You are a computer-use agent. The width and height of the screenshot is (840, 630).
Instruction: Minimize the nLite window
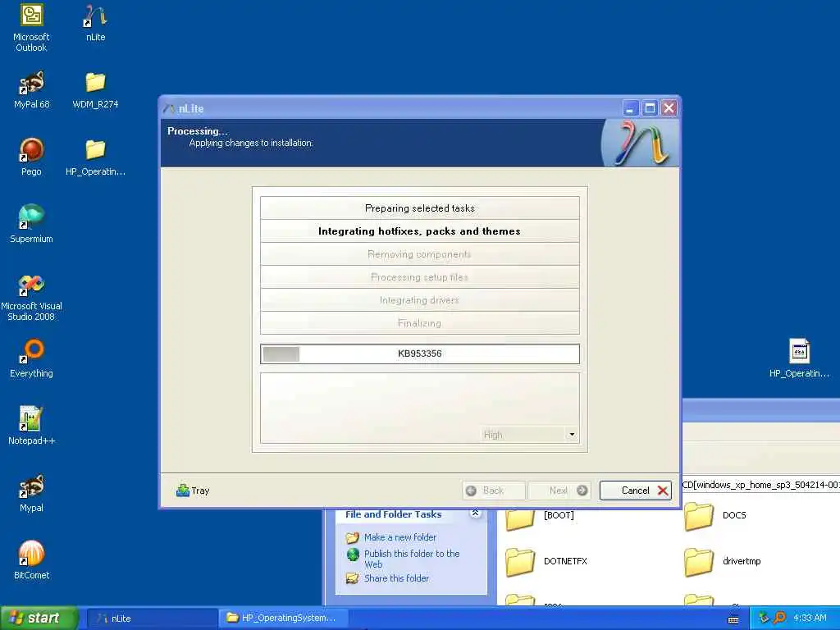tap(631, 109)
